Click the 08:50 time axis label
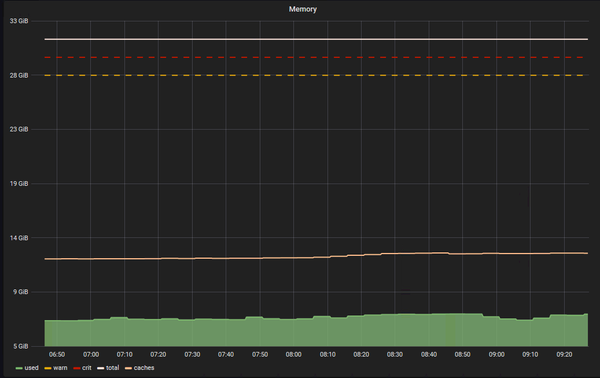 462,355
